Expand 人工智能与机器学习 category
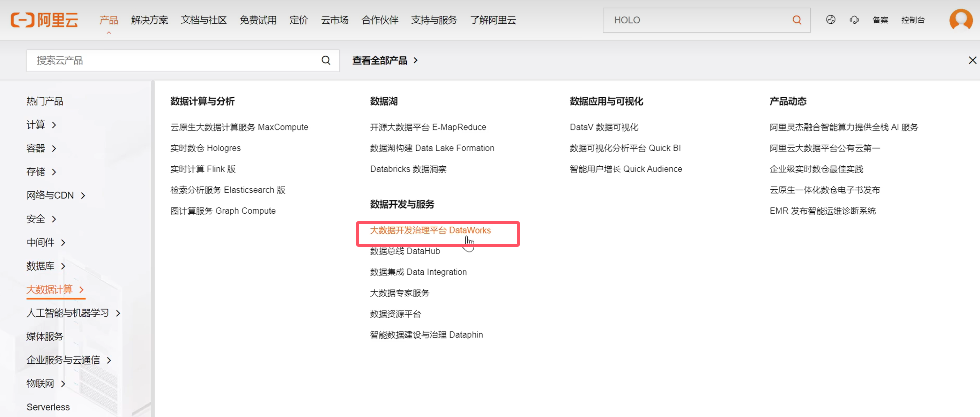980x417 pixels. tap(73, 313)
